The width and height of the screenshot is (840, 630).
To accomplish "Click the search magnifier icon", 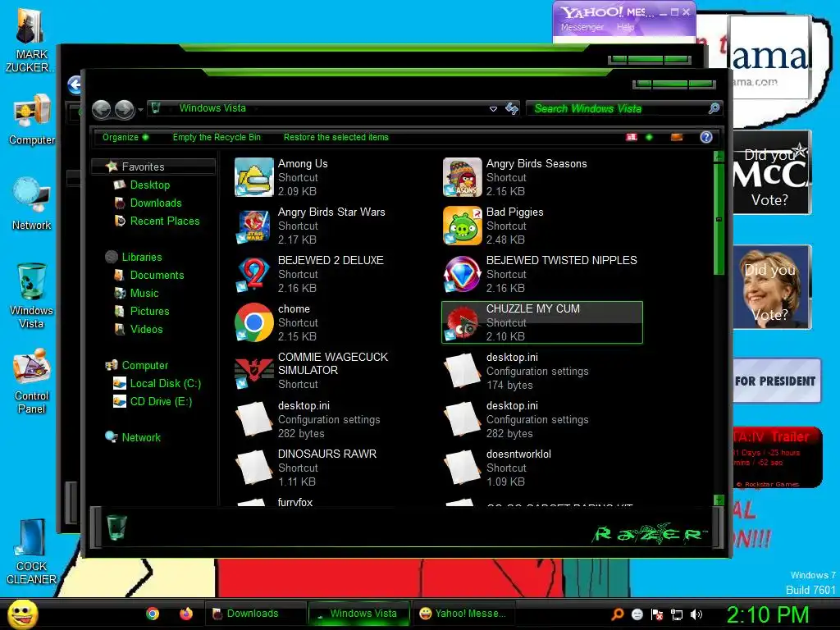I will coord(714,109).
